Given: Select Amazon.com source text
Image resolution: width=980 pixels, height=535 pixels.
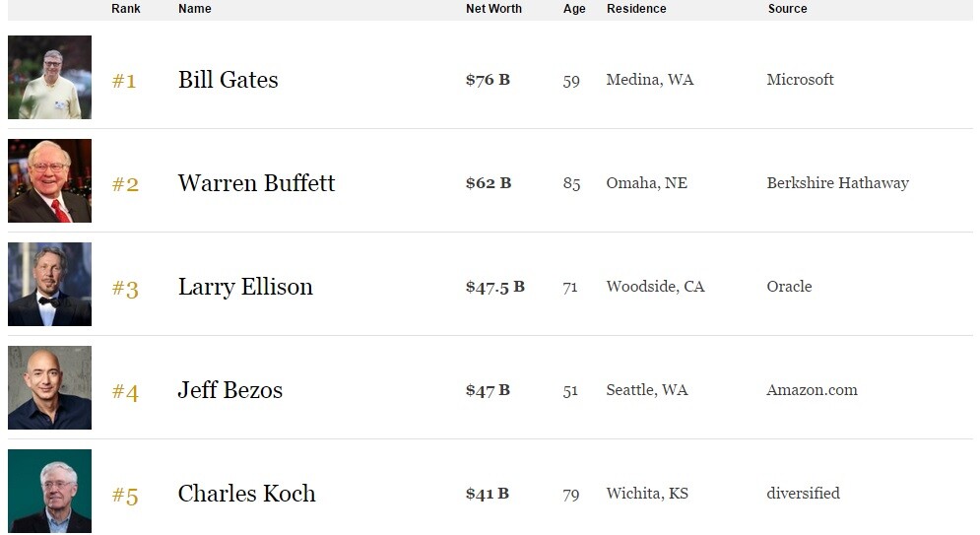Looking at the screenshot, I should 812,390.
